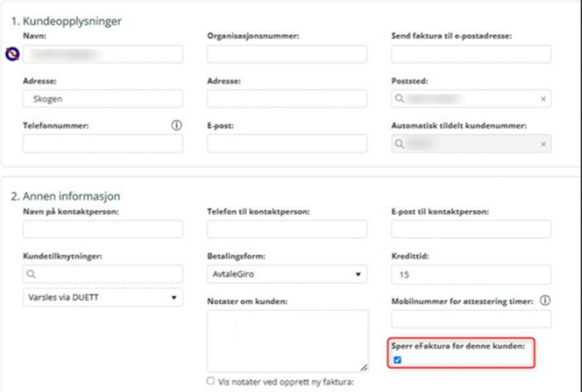Image resolution: width=582 pixels, height=392 pixels.
Task: Click the Adresse field containing Skogen
Action: pos(103,98)
